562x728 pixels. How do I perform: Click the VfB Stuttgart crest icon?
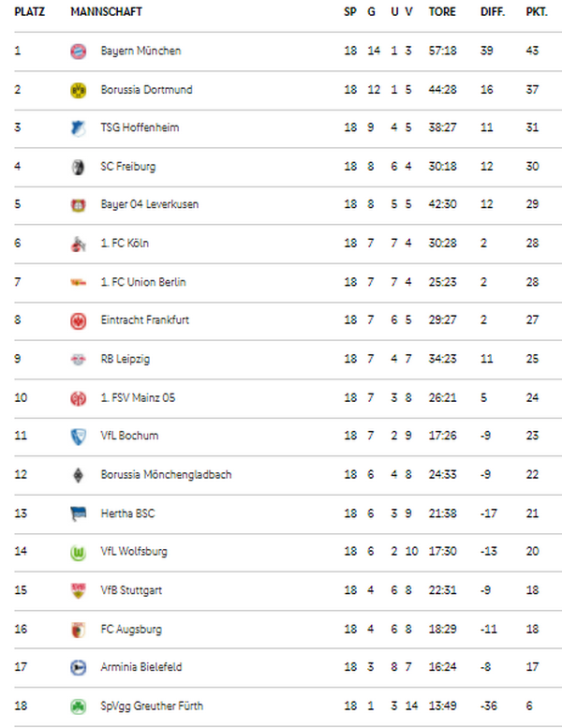78,591
